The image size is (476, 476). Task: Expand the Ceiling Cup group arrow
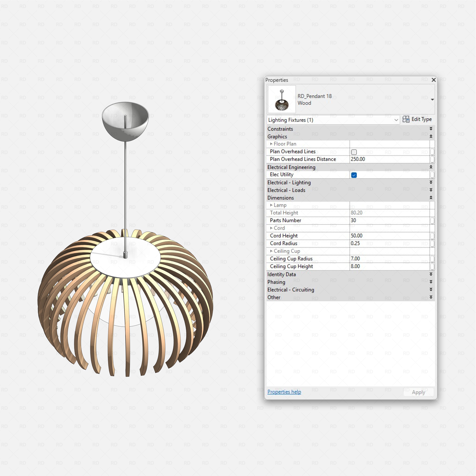[x=271, y=251]
